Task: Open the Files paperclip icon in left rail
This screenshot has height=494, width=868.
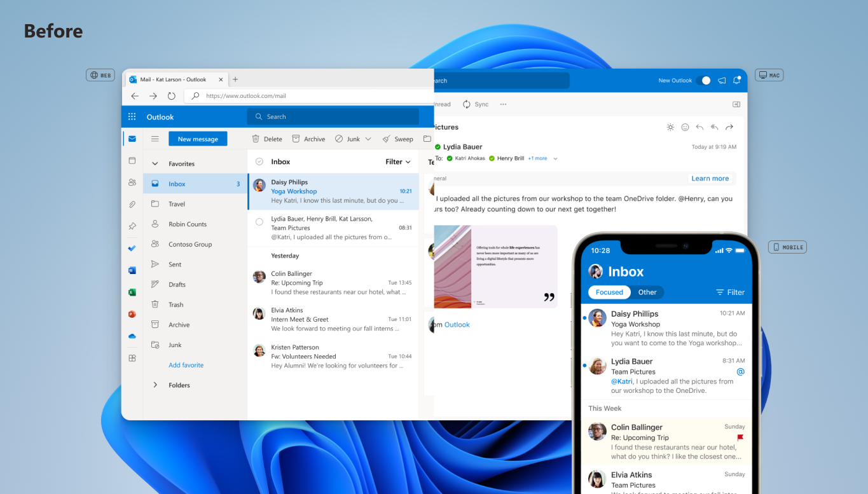Action: click(x=132, y=205)
